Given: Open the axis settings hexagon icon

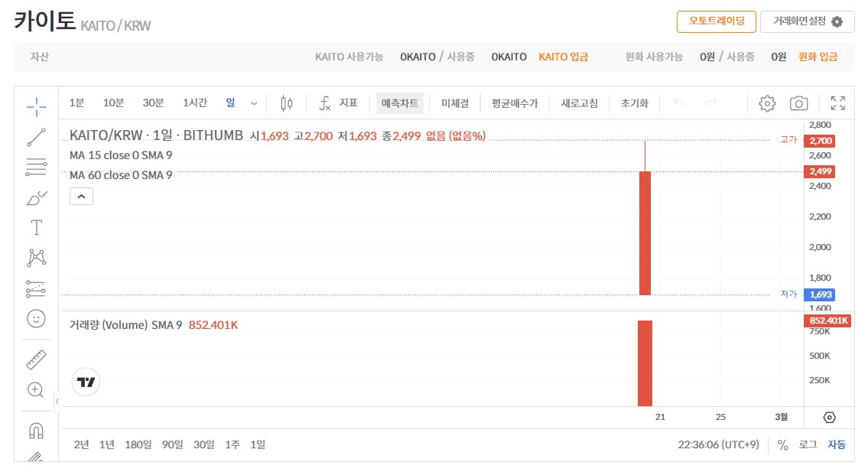Looking at the screenshot, I should (x=829, y=417).
